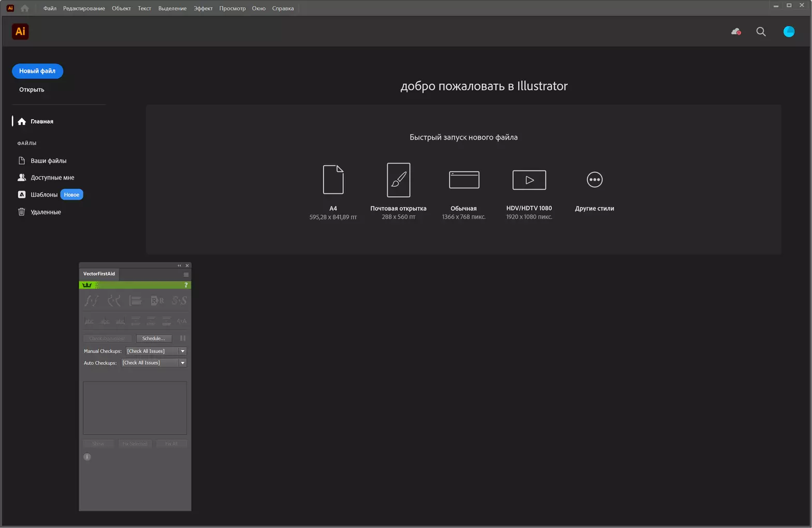
Task: Click the VectorFirstAid green crown icon
Action: click(87, 285)
